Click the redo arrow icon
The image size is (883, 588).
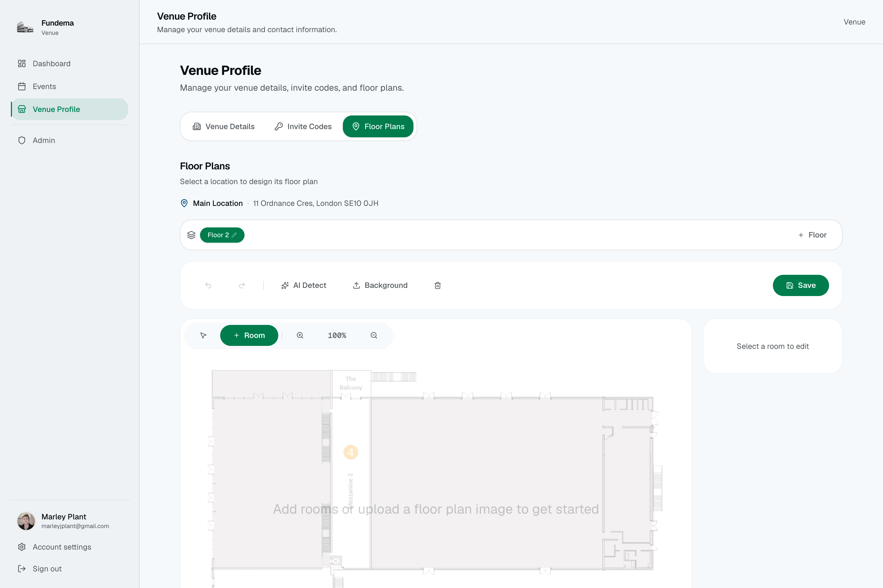242,285
